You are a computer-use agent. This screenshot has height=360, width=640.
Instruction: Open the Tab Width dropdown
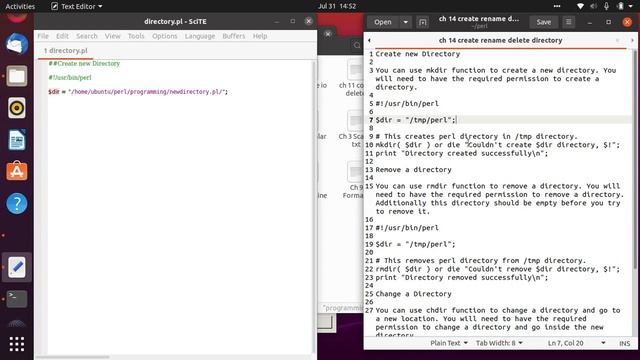499,343
